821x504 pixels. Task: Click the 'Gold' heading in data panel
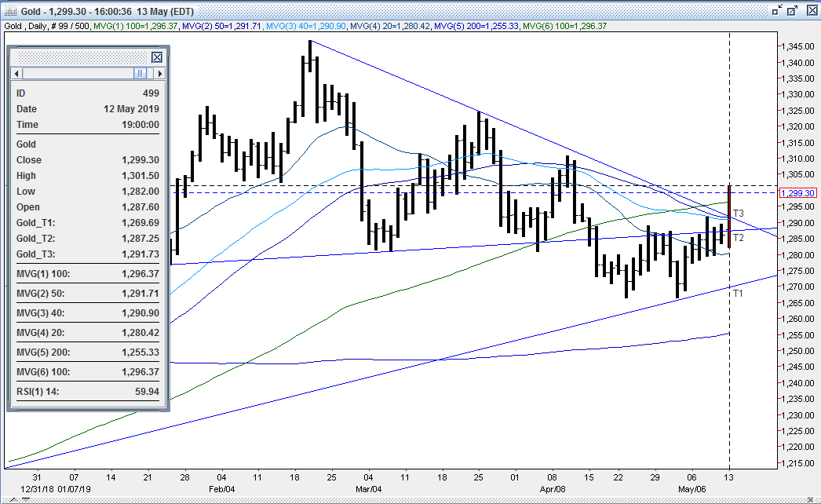26,144
